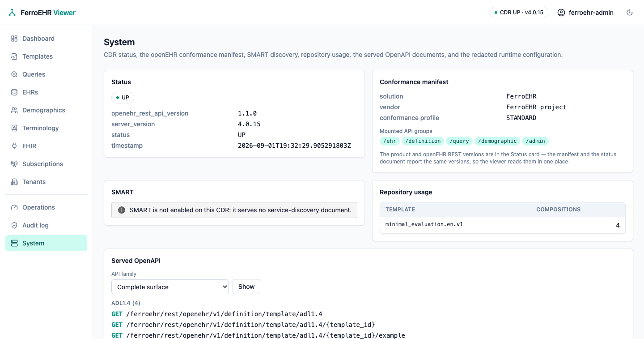
Task: Toggle dark mode with the moon icon
Action: coord(630,13)
